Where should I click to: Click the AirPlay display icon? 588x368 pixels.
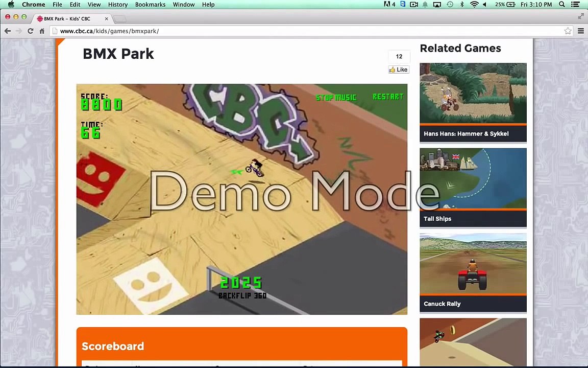[x=437, y=5]
